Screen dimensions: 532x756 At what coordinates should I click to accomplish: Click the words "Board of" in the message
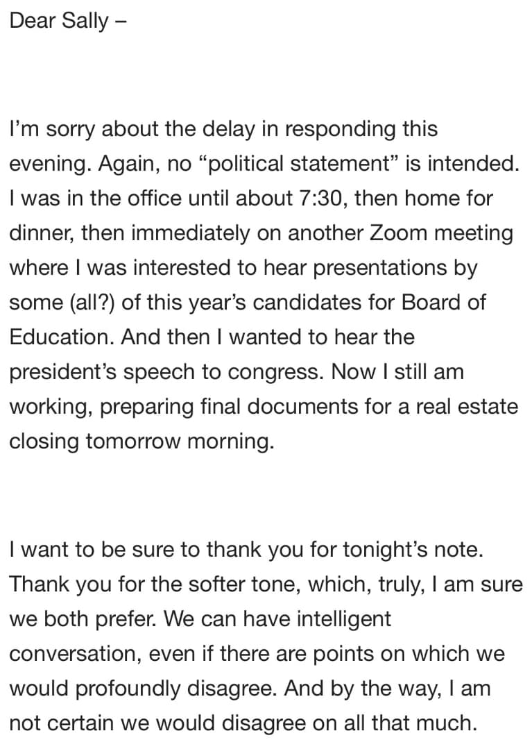[x=446, y=303]
